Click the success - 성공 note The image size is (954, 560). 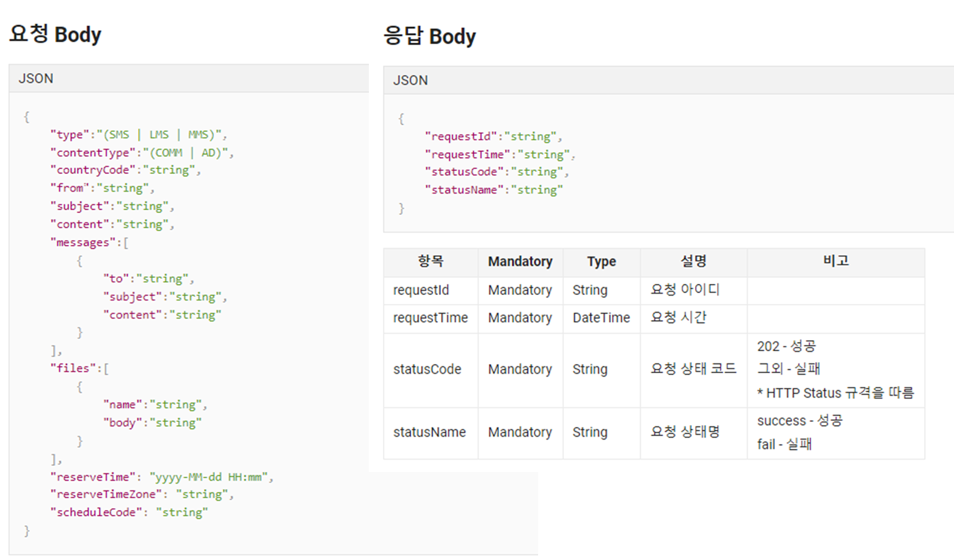799,421
